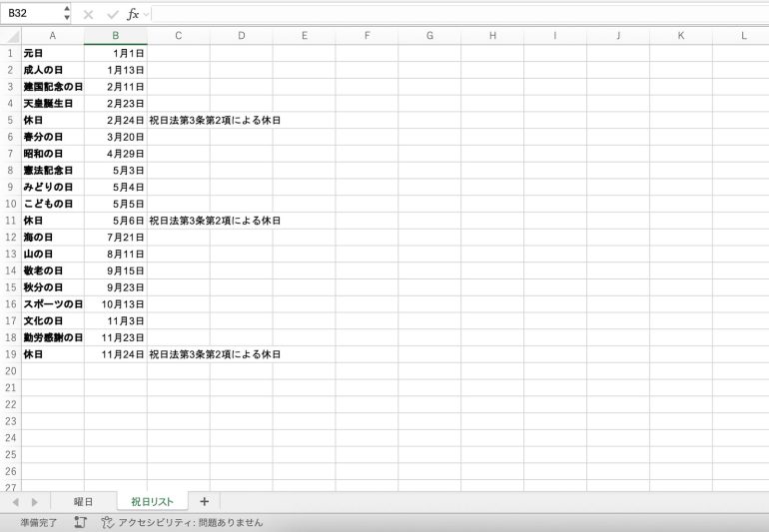Click 祝日法 note in row 11
This screenshot has height=532, width=769.
[215, 221]
